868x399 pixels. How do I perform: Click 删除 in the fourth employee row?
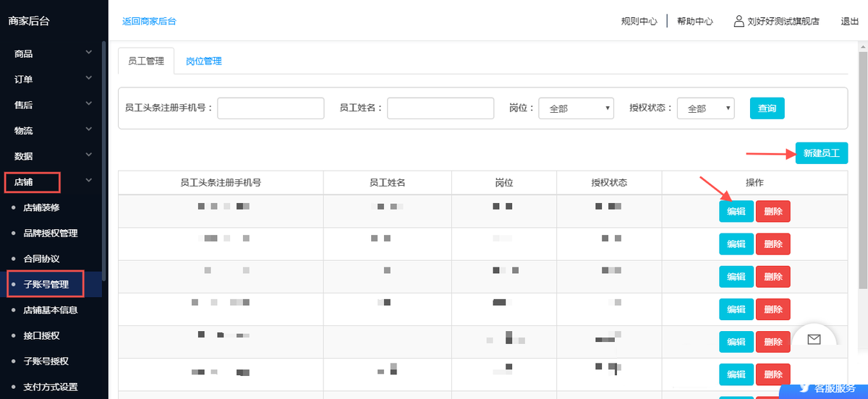(773, 309)
